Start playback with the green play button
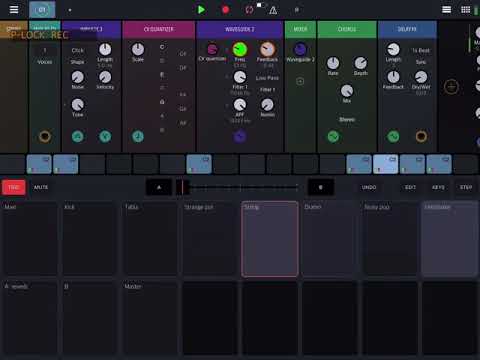Screen dimensions: 480x360 point(201,10)
